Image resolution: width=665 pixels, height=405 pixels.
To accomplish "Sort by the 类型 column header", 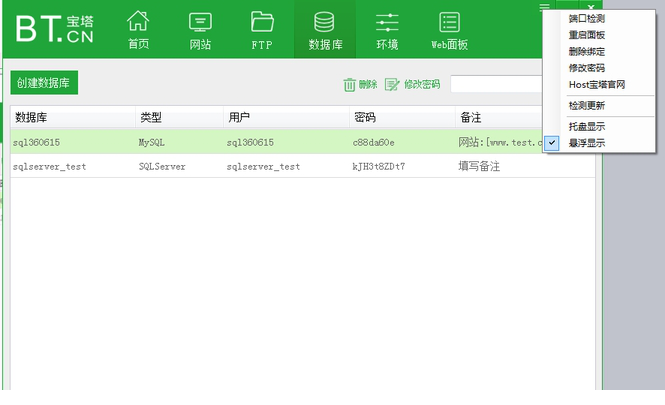I will click(150, 118).
